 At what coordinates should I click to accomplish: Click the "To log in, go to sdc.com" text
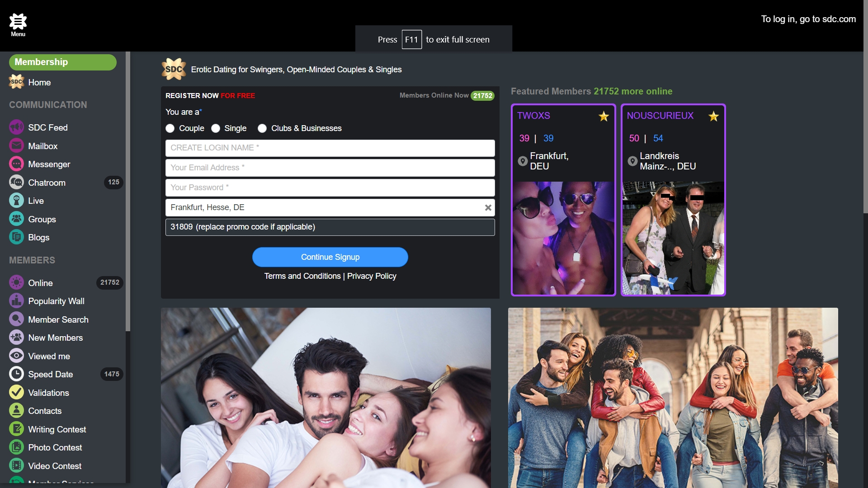point(808,19)
